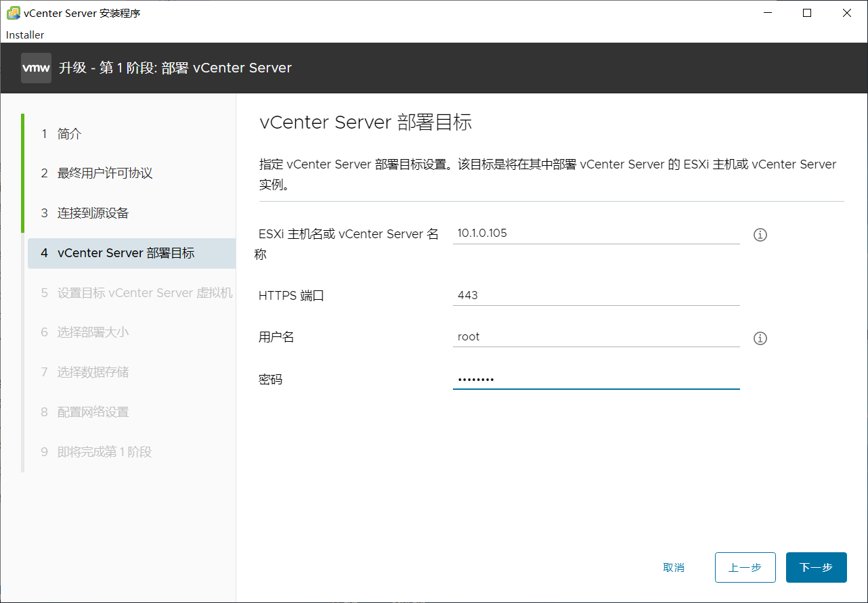This screenshot has height=603, width=868.
Task: Select step 6 选择部署大小
Action: point(93,332)
